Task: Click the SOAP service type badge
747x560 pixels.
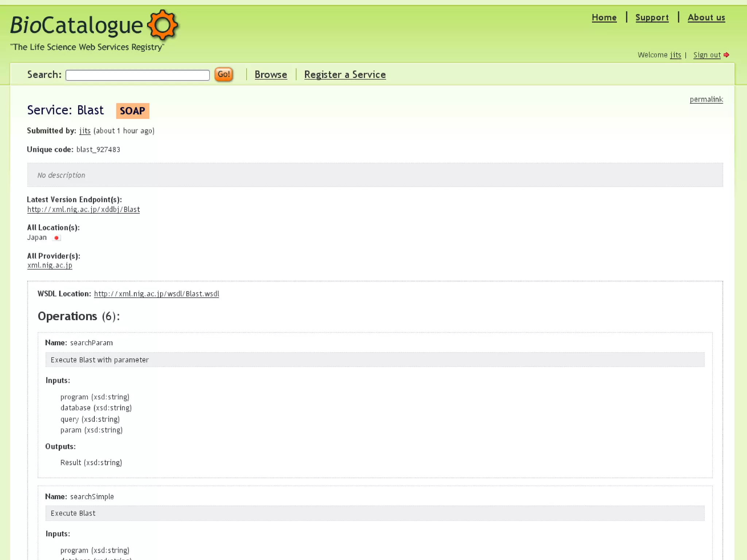Action: pos(132,111)
